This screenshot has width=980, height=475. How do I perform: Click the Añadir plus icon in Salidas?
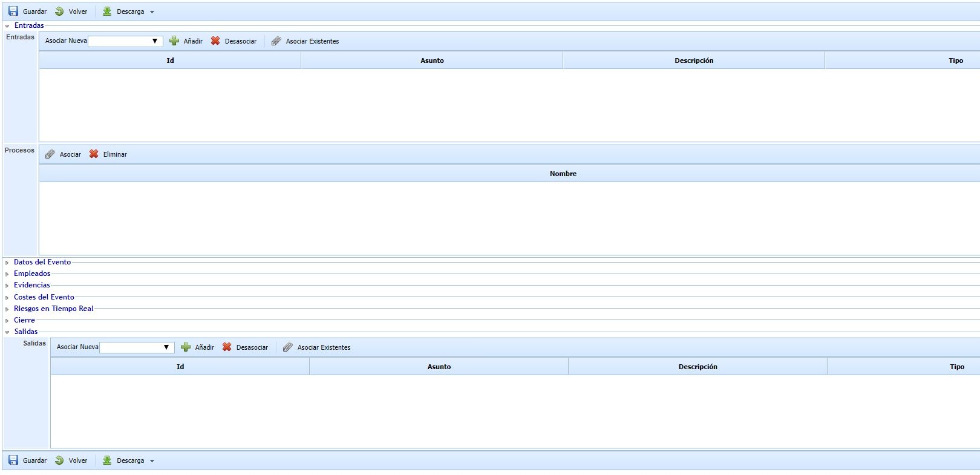pyautogui.click(x=186, y=347)
